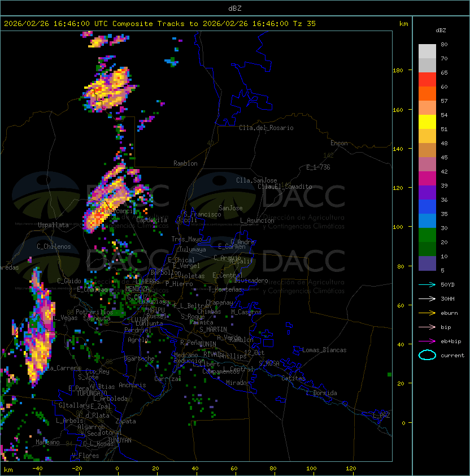The image size is (470, 476).
Task: Click the '120' tick on horizontal km axis
Action: coord(351,469)
